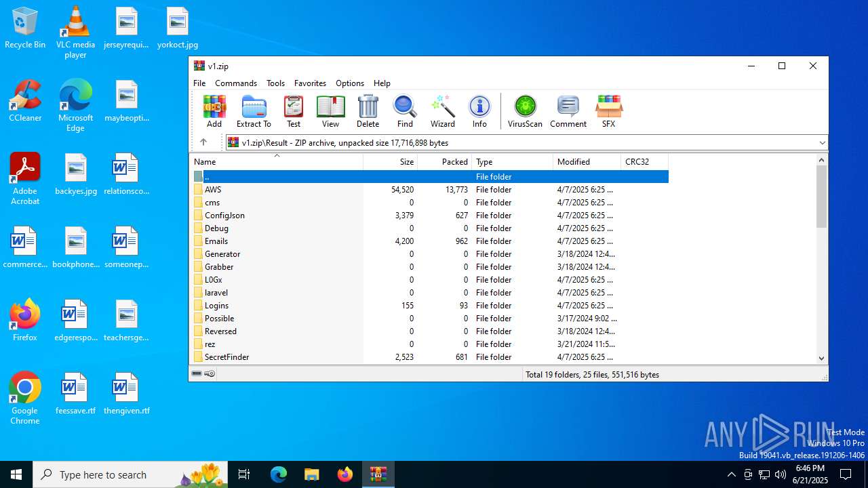Select the feessave.rtf desktop file
This screenshot has width=868, height=488.
[75, 394]
